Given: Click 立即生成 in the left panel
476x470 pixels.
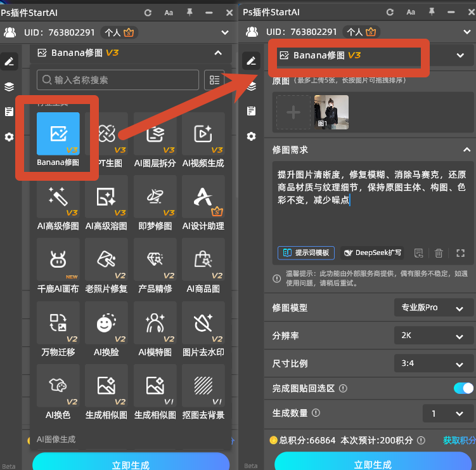Looking at the screenshot, I should click(131, 462).
